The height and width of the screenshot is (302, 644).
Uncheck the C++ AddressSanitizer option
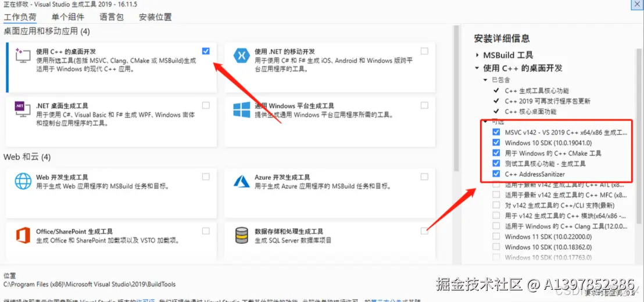[496, 174]
